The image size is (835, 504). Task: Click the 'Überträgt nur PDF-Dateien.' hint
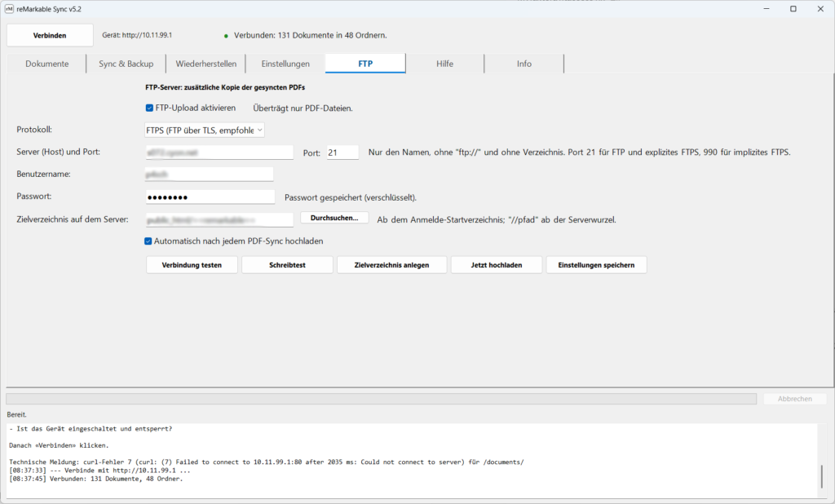(x=303, y=108)
